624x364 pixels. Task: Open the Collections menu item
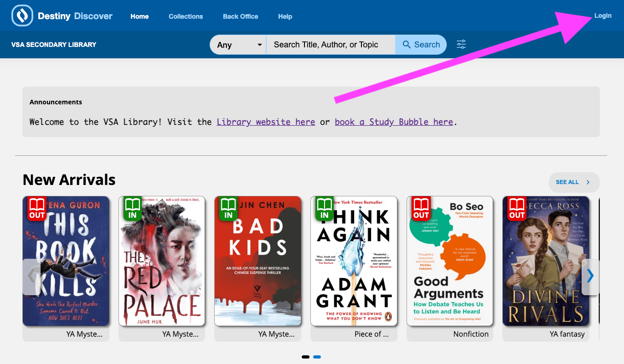[186, 16]
